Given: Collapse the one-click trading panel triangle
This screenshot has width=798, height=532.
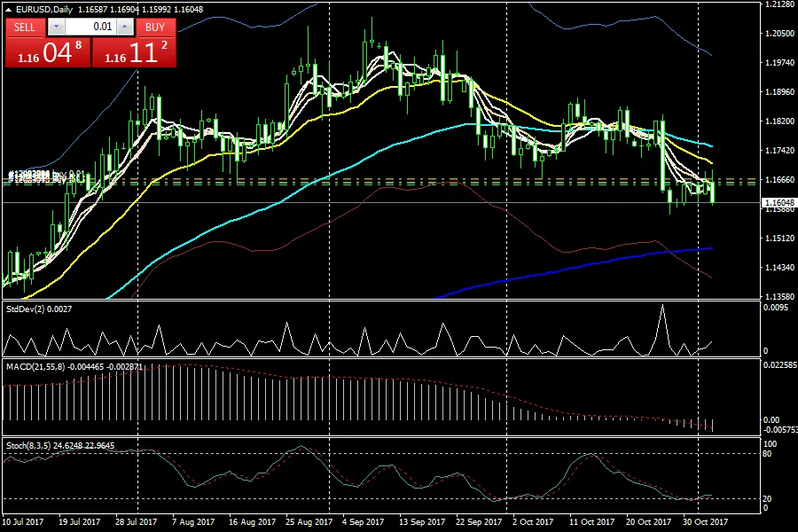Looking at the screenshot, I should [x=9, y=10].
